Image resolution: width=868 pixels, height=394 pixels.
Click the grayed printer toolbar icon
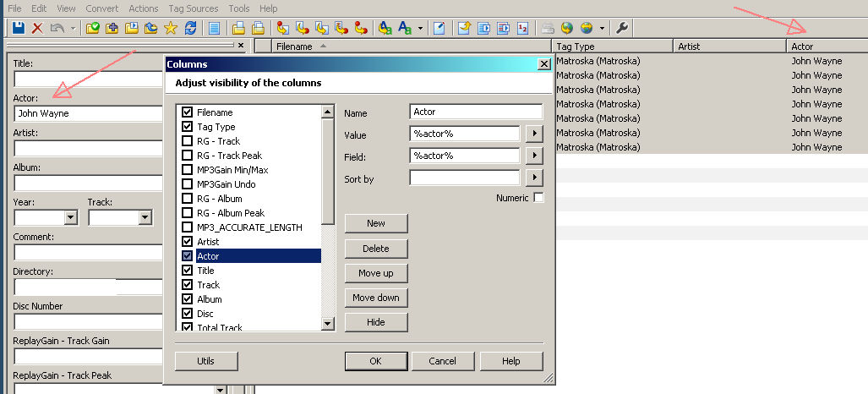548,28
